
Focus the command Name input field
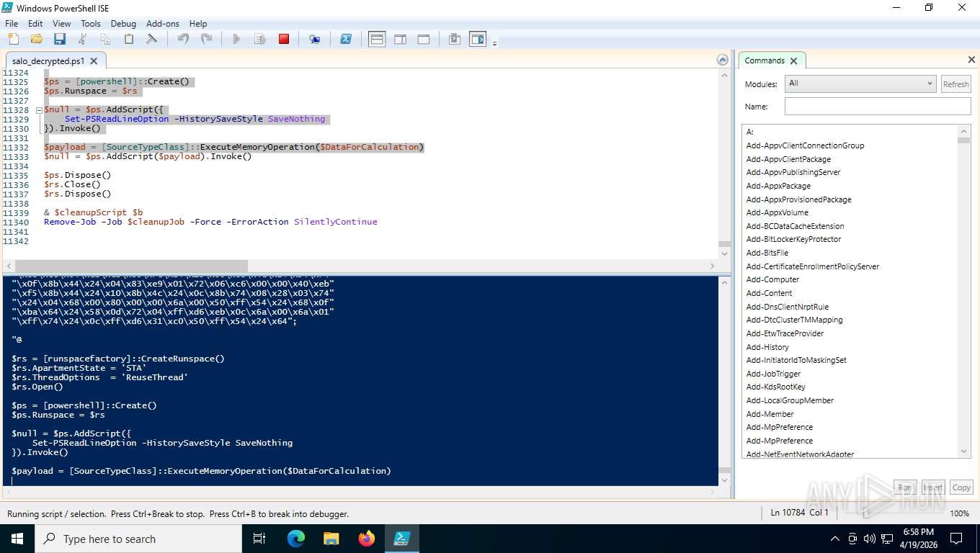click(x=878, y=107)
